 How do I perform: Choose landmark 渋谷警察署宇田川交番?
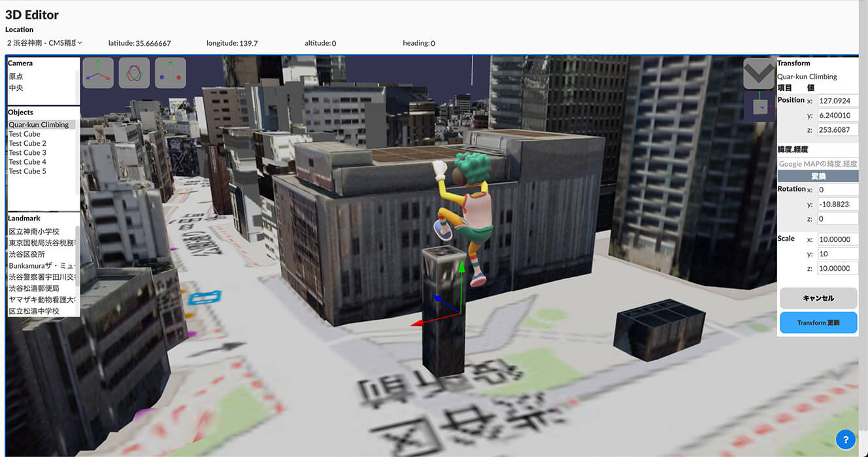click(42, 277)
